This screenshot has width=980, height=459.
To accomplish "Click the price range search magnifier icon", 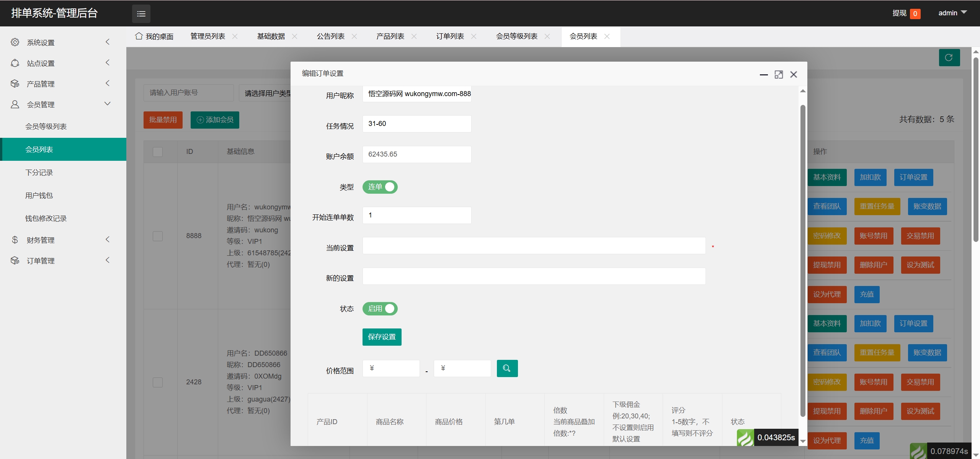I will [x=507, y=368].
